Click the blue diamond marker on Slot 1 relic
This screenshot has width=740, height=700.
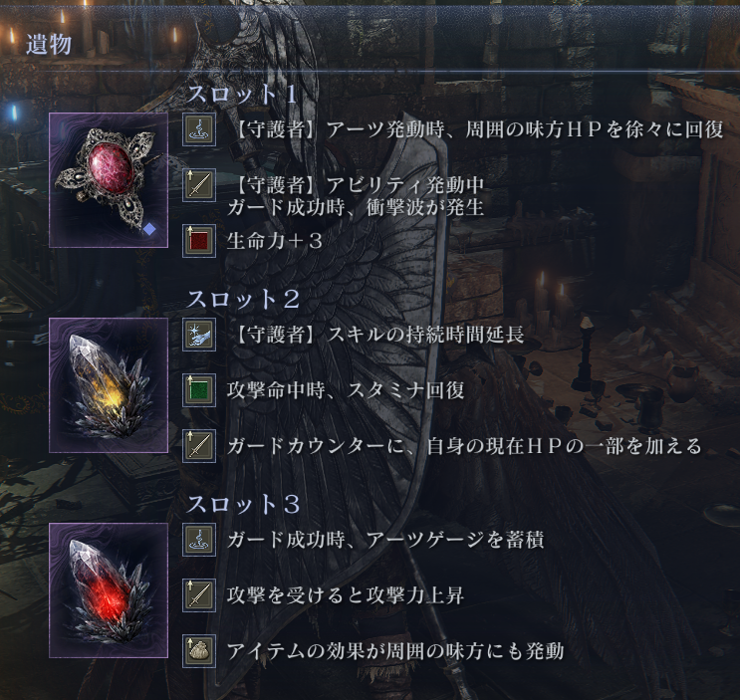tap(149, 230)
